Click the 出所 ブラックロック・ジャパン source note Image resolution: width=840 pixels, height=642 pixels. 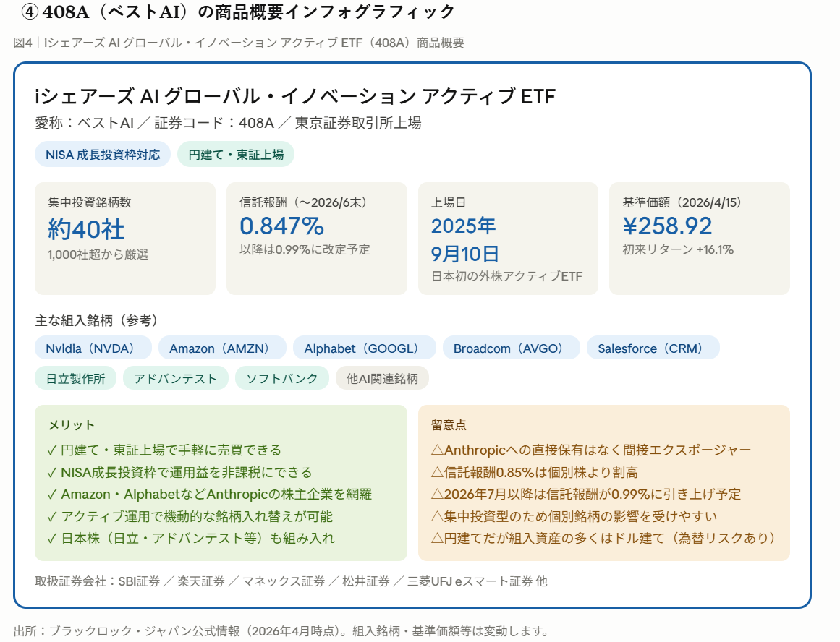[x=281, y=630]
